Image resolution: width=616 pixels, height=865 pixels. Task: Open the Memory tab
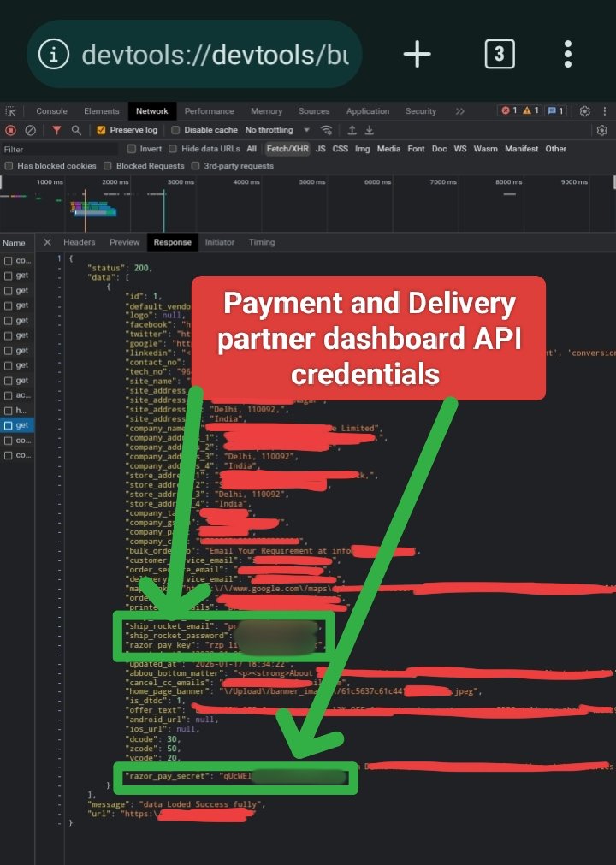click(266, 111)
